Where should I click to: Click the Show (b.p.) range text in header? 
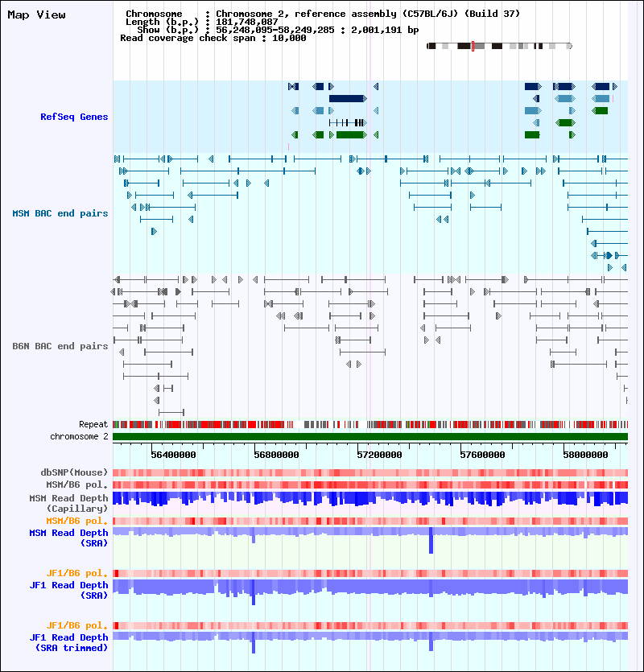(278, 30)
